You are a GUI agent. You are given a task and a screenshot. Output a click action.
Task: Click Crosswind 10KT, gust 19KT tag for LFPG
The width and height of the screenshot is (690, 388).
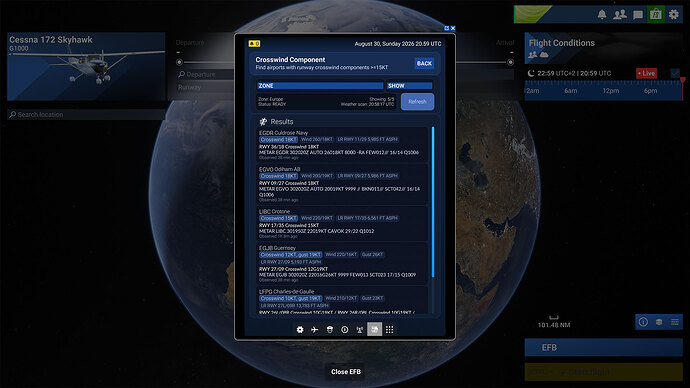tap(290, 298)
